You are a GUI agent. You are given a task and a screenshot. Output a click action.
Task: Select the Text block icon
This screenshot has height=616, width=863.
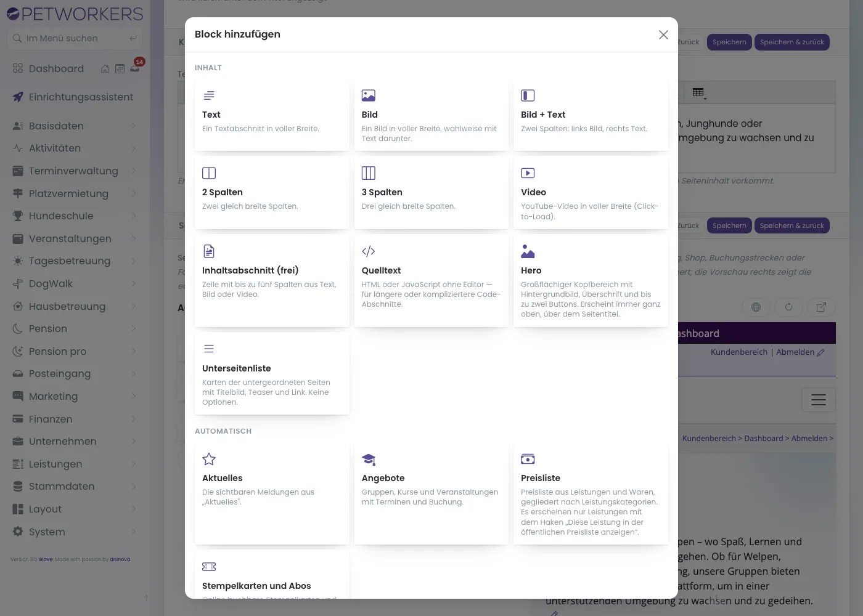tap(209, 95)
